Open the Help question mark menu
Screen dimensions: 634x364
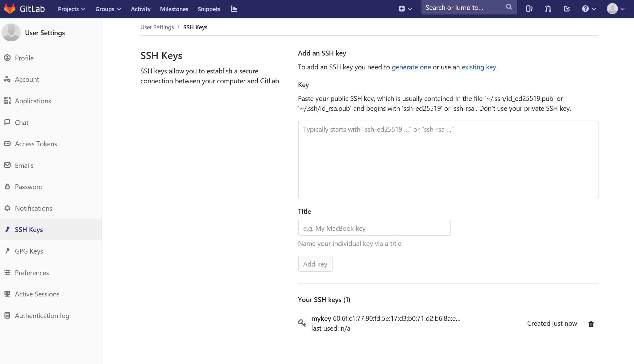pyautogui.click(x=589, y=9)
